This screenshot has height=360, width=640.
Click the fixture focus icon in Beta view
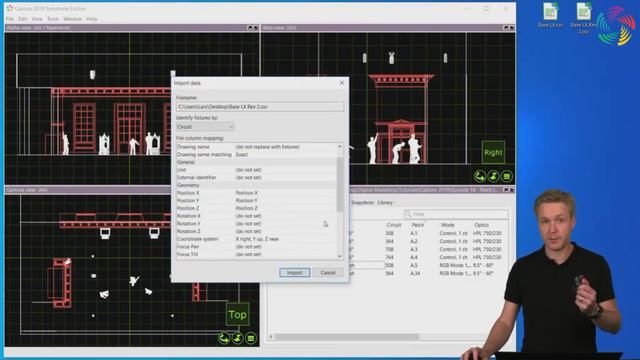point(493,176)
